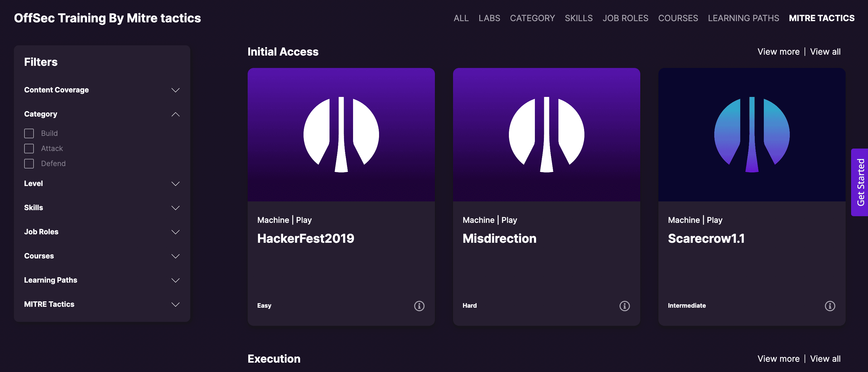This screenshot has width=868, height=372.
Task: Collapse the Category filter chevron
Action: (x=175, y=114)
